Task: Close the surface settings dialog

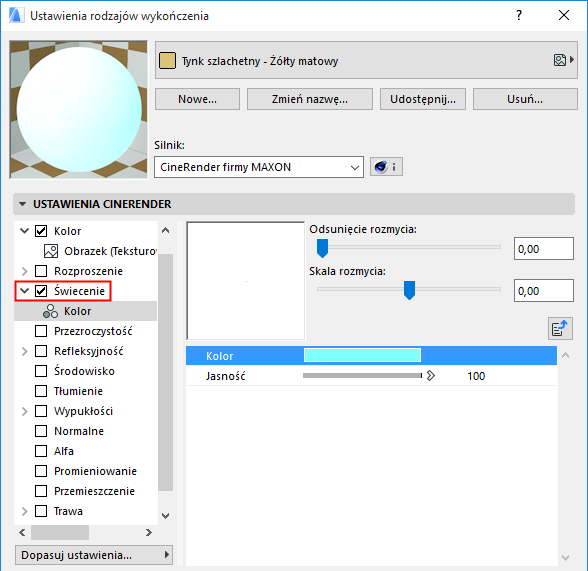Action: pos(564,15)
